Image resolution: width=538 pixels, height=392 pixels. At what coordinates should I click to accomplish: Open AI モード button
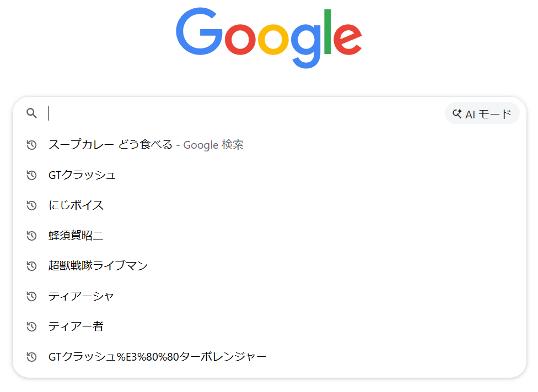[482, 114]
